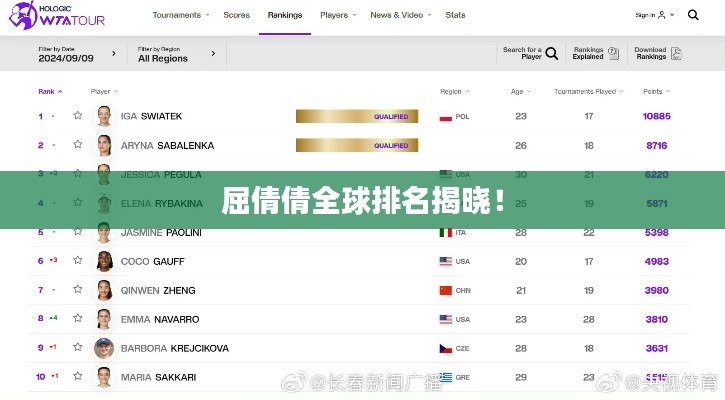Screen dimensions: 725x400
Task: Click Zheng's 3980 points value
Action: (x=657, y=290)
